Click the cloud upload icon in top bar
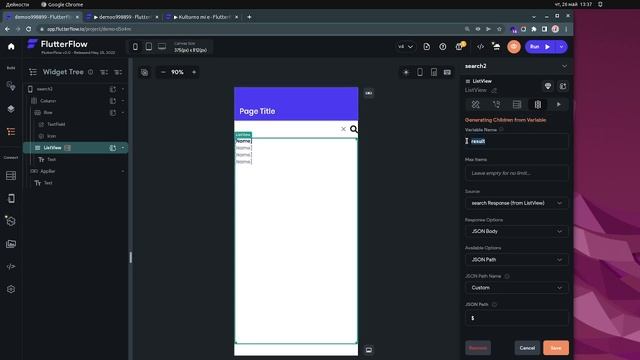The image size is (640, 360). 496,47
